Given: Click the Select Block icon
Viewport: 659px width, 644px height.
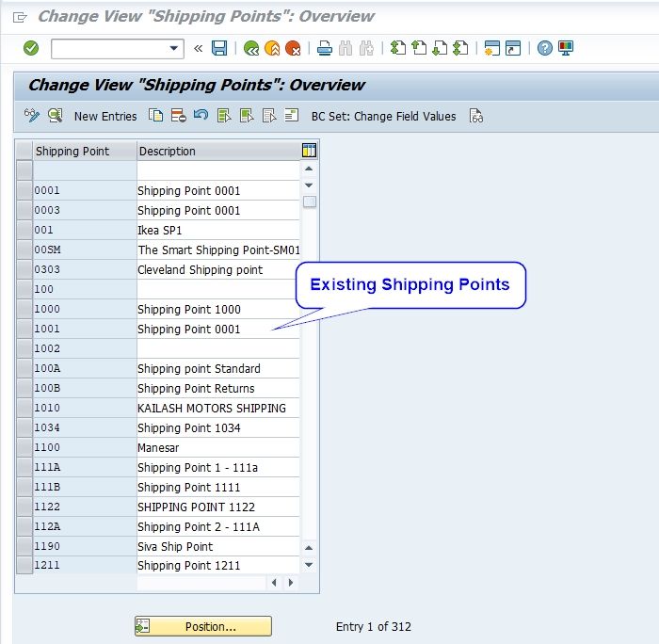Looking at the screenshot, I should pos(247,115).
